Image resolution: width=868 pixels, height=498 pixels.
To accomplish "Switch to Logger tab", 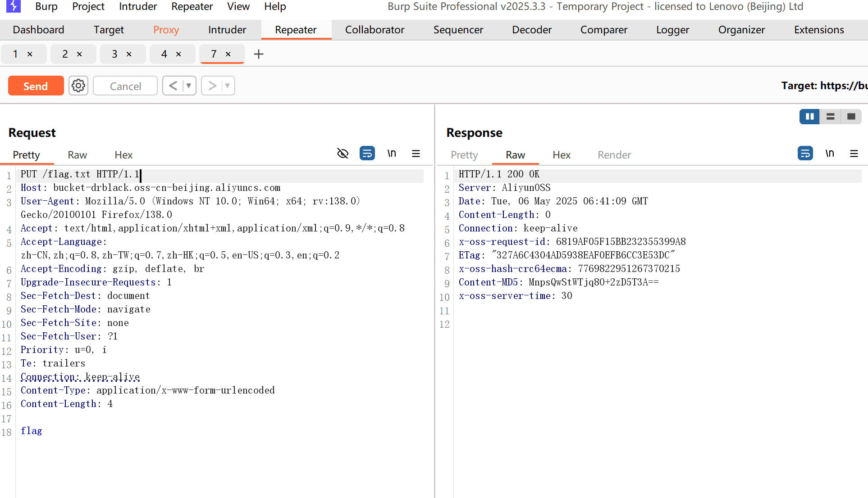I will coord(673,30).
